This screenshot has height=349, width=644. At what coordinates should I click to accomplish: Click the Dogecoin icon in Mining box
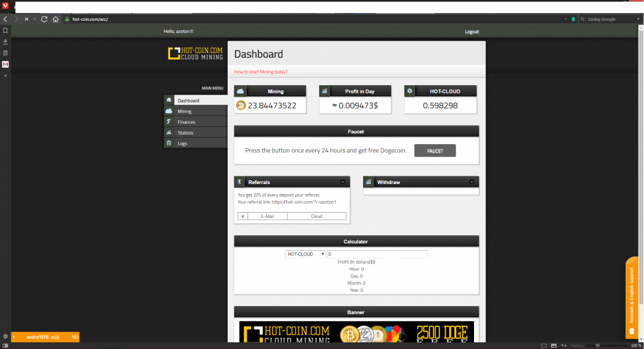click(x=241, y=106)
